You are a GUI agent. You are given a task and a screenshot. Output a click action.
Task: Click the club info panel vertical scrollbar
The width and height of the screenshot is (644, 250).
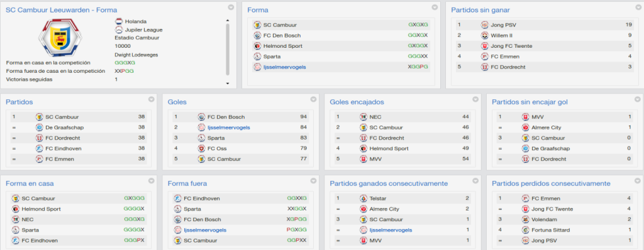(228, 49)
